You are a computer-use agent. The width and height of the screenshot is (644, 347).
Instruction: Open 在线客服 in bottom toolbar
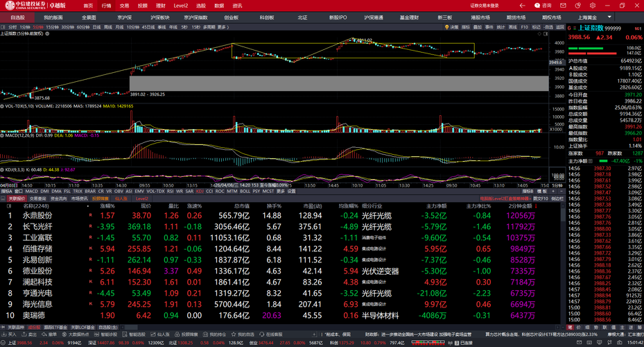(x=271, y=335)
